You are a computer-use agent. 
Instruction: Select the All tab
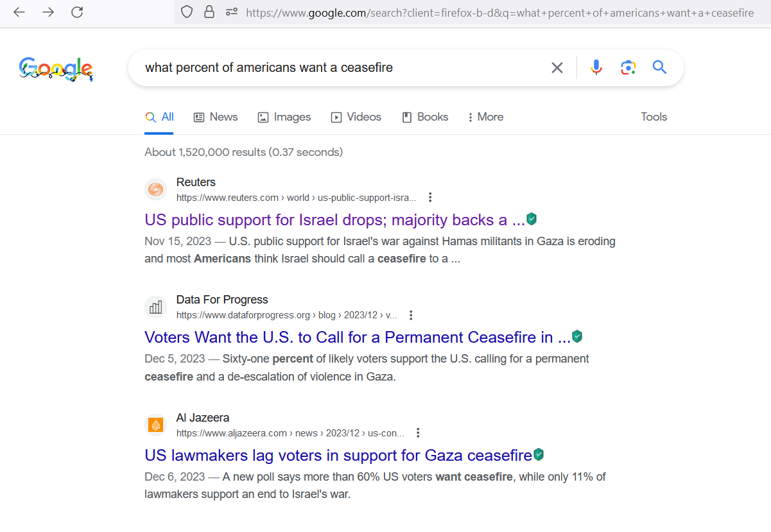pyautogui.click(x=159, y=117)
